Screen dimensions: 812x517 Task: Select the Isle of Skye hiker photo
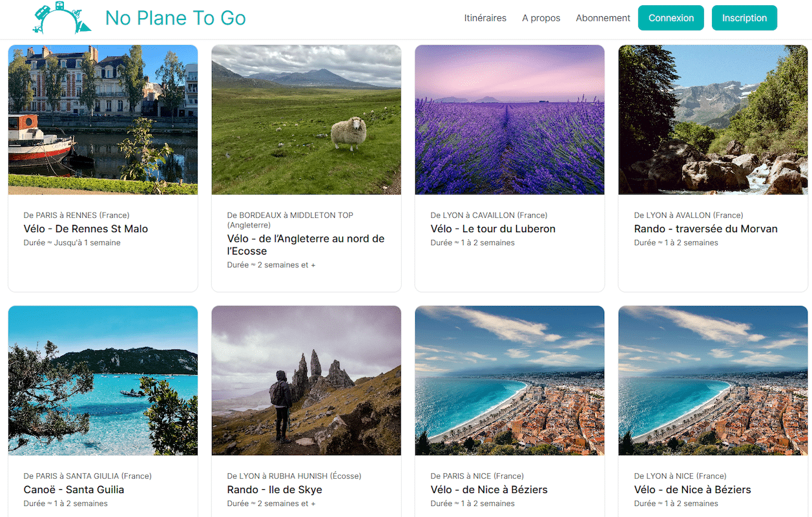(x=306, y=381)
